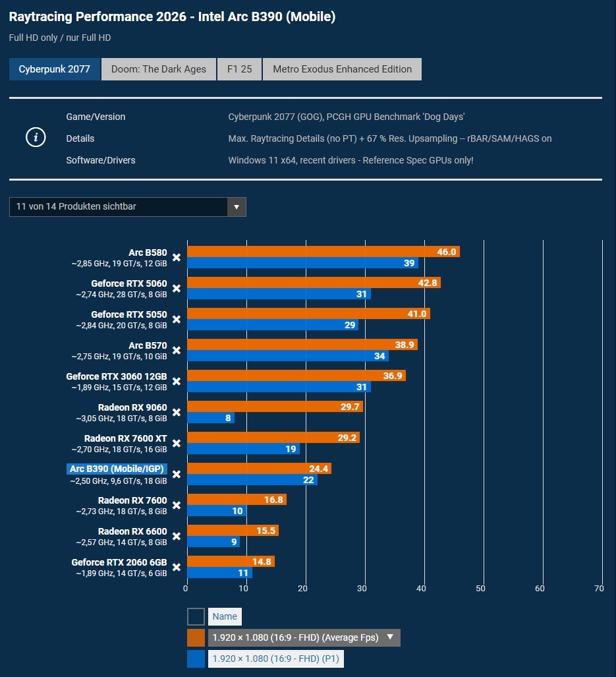The height and width of the screenshot is (677, 616).
Task: Click X icon beside Geforce RTX 2060 6GB
Action: coord(177,568)
